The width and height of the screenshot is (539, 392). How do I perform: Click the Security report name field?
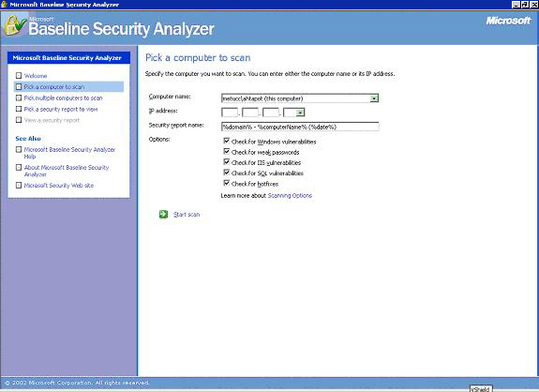click(300, 127)
